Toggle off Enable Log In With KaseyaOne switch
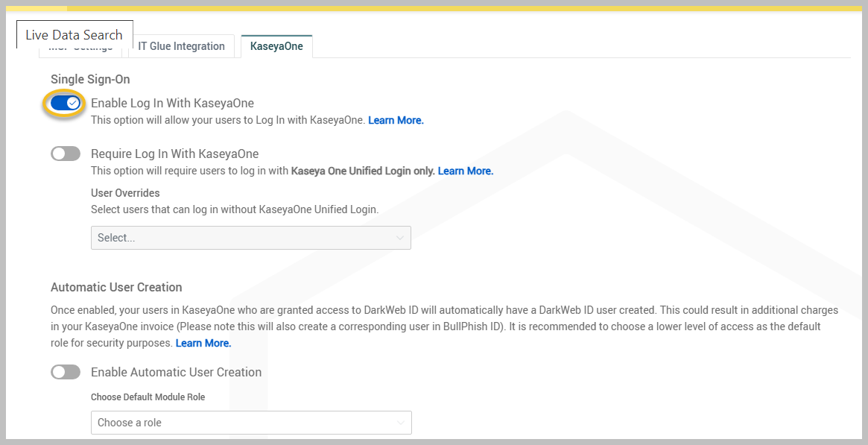 tap(66, 104)
